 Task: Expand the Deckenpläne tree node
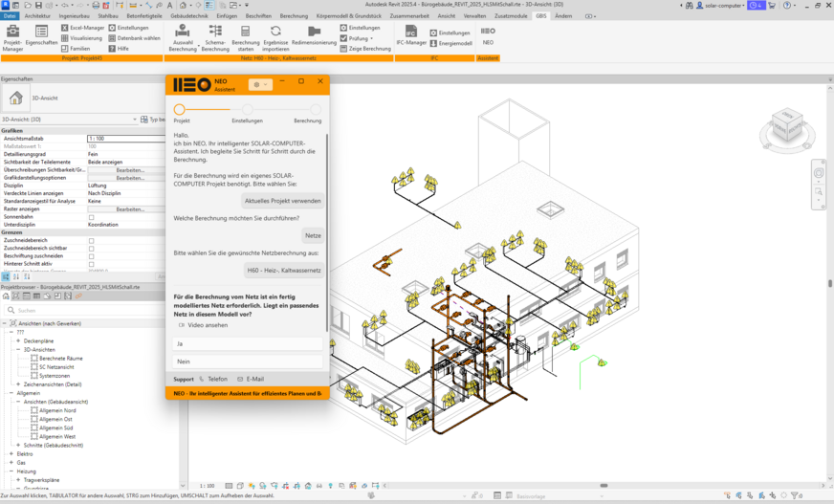18,340
